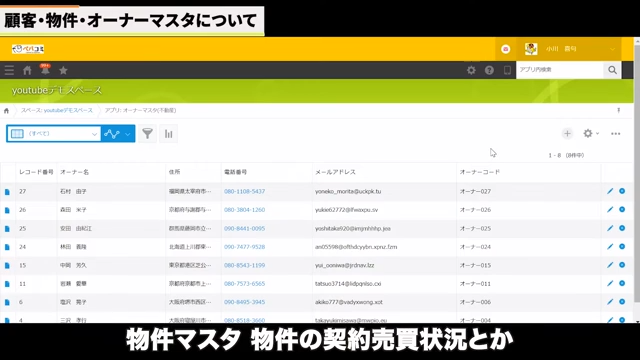Click in the アプリ内検索 search field
640x360 pixels.
click(560, 70)
